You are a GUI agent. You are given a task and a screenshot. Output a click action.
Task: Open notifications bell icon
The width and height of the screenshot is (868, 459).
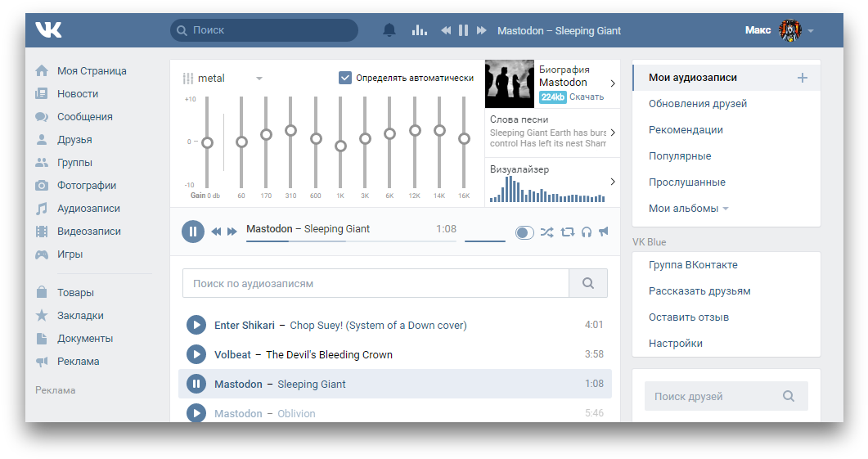click(389, 30)
